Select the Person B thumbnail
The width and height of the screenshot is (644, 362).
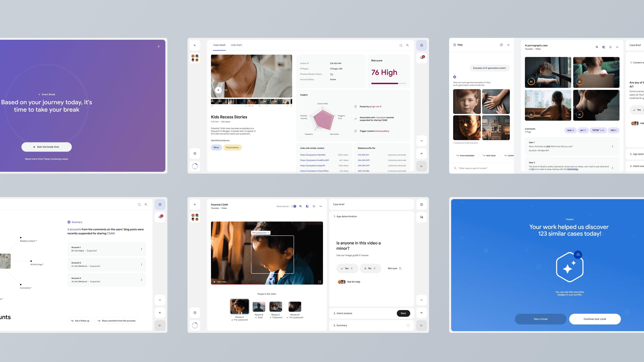pos(259,307)
